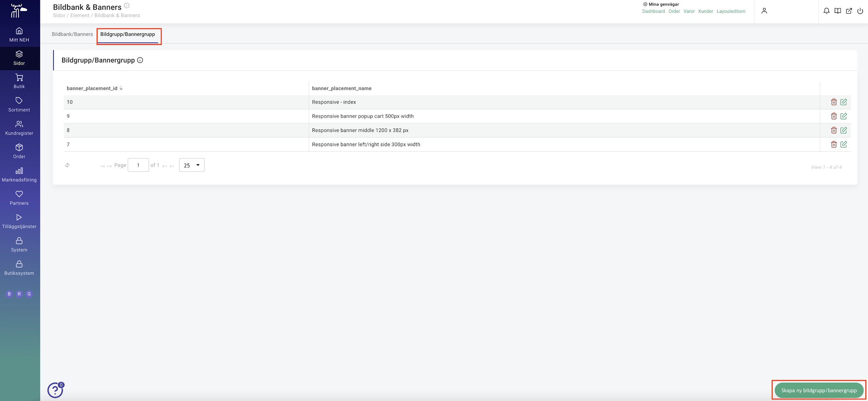Screen dimensions: 868x401
Task: Open Sidor in the sidebar
Action: click(x=19, y=58)
